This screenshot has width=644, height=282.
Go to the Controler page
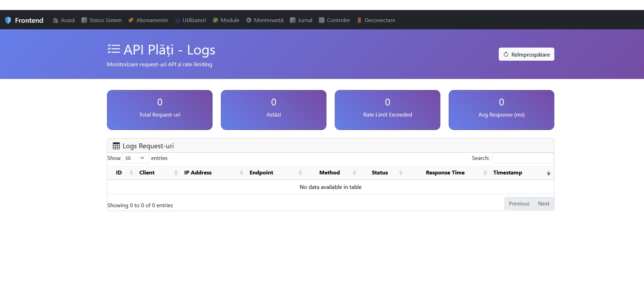pyautogui.click(x=334, y=20)
